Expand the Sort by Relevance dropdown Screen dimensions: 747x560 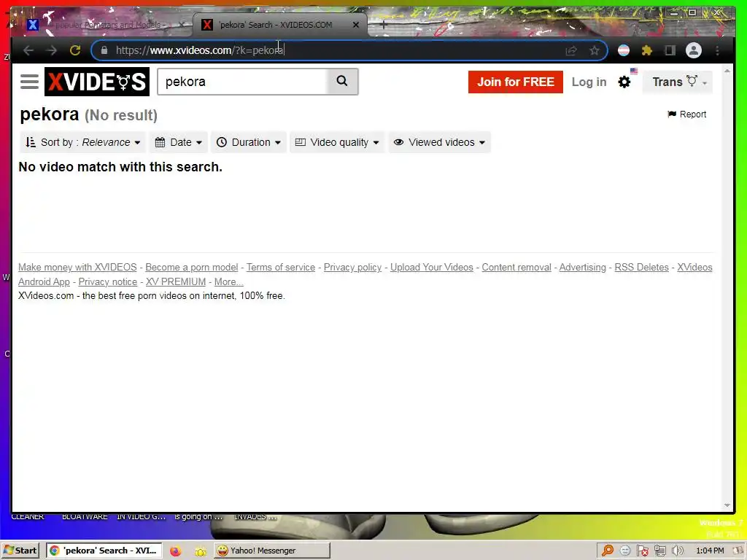tap(83, 142)
